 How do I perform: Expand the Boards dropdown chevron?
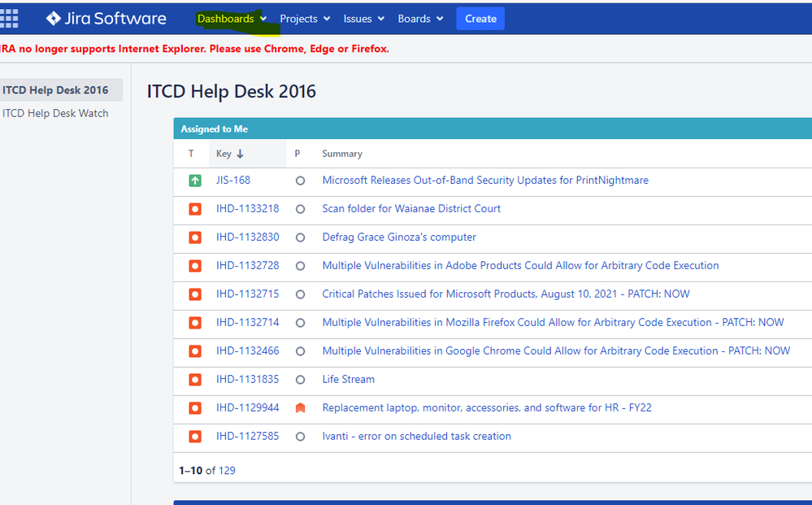tap(441, 19)
